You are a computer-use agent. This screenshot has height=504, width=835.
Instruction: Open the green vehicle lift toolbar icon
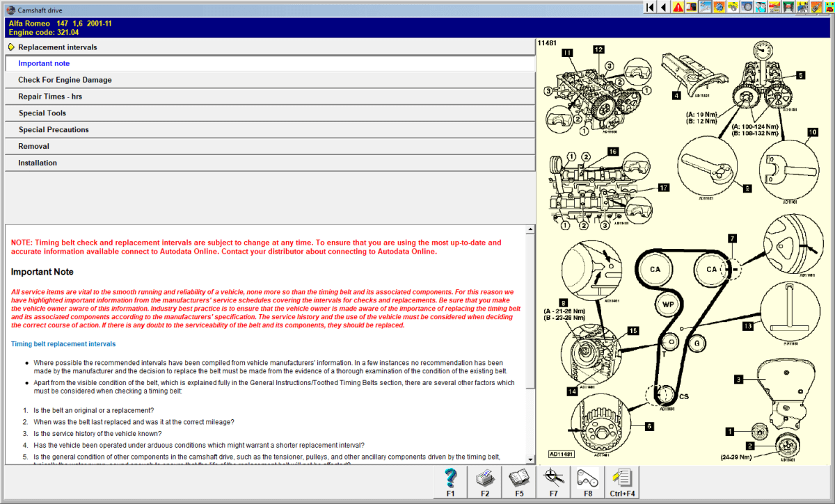[789, 7]
